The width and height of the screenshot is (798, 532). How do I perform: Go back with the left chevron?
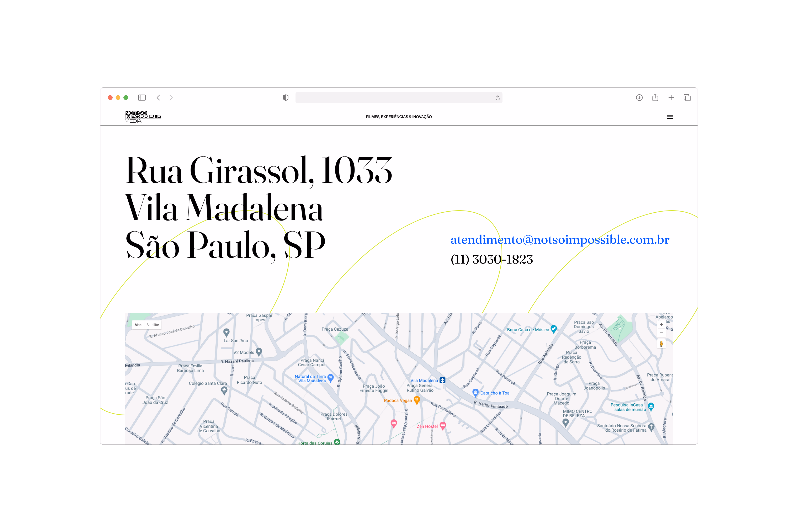click(158, 98)
